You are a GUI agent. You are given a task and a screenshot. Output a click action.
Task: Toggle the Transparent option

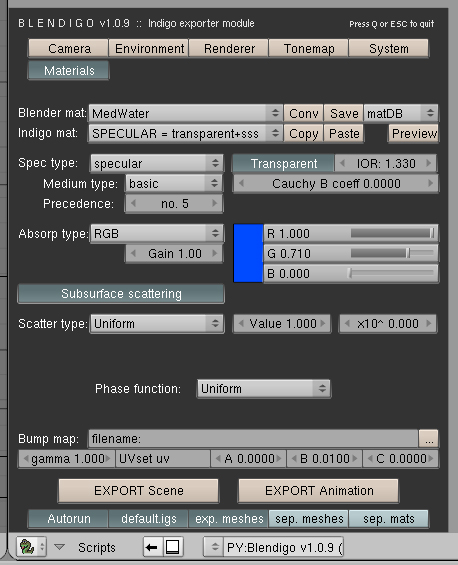click(284, 164)
